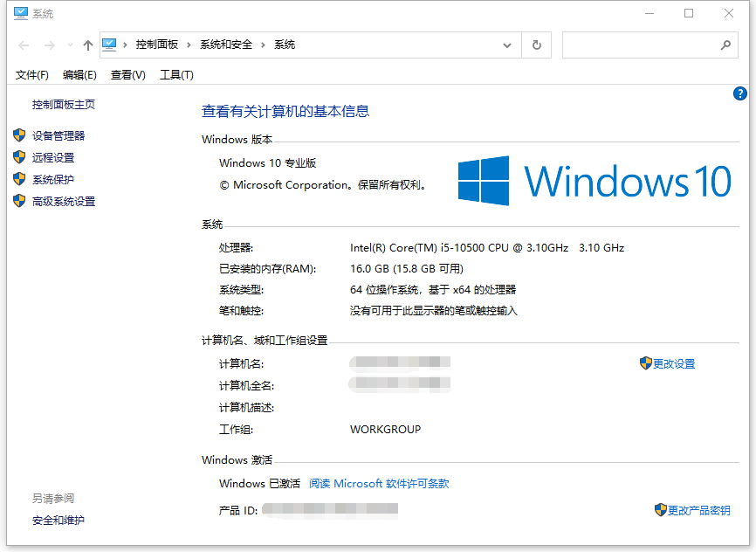Click the heading 查看有关计算机的基本信息
The image size is (756, 552).
285,112
